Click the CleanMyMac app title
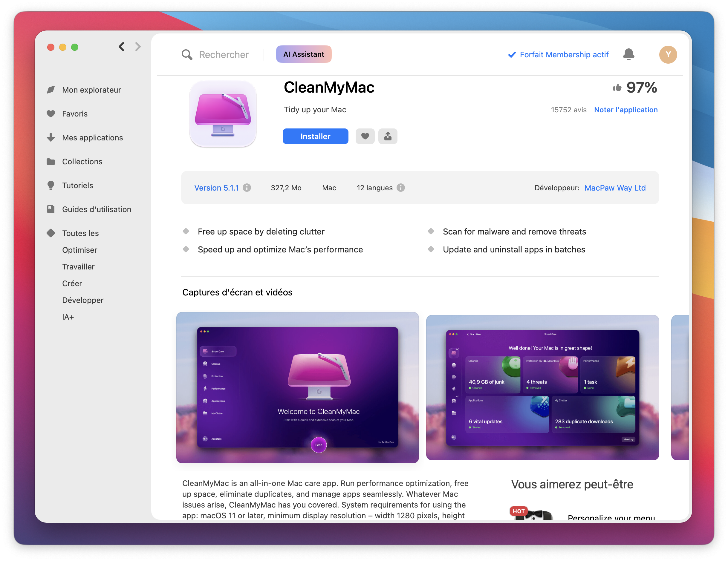Image resolution: width=728 pixels, height=561 pixels. [329, 87]
